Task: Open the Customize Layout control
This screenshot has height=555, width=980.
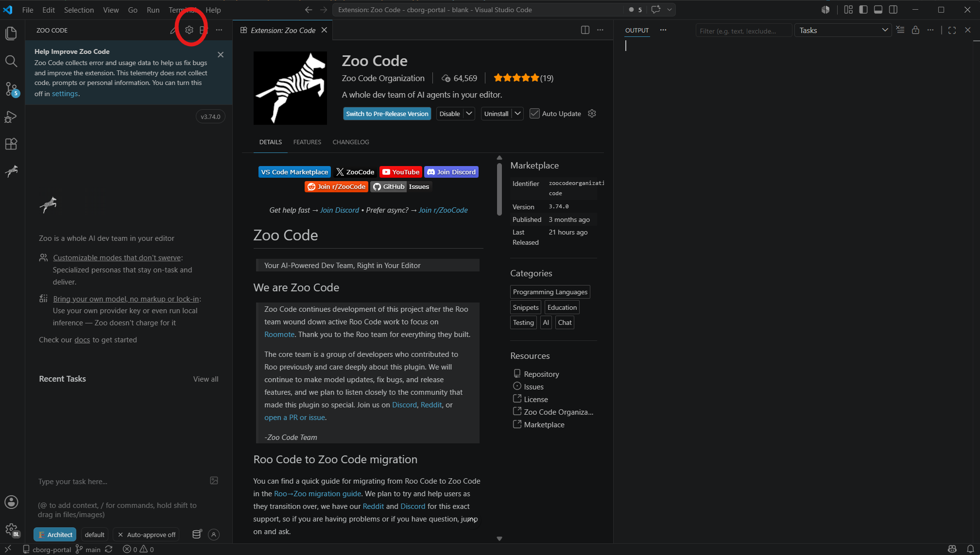Action: [x=848, y=10]
